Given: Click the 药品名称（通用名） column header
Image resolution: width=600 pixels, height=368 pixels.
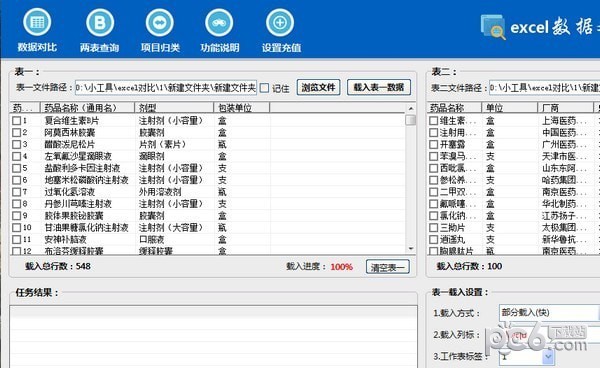Looking at the screenshot, I should point(88,108).
